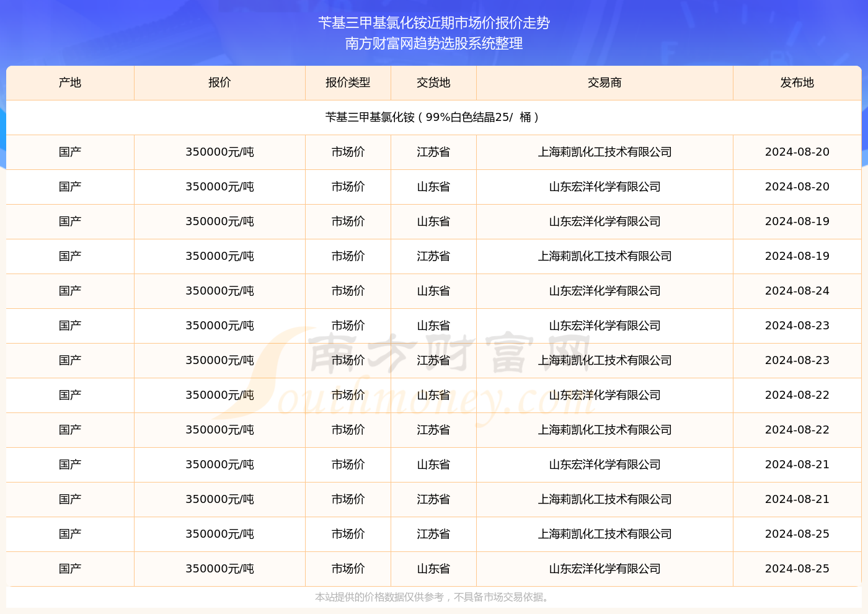Click 山东宏洋化学有限公司 in the 2024-08-24 row
Image resolution: width=868 pixels, height=614 pixels.
[604, 291]
